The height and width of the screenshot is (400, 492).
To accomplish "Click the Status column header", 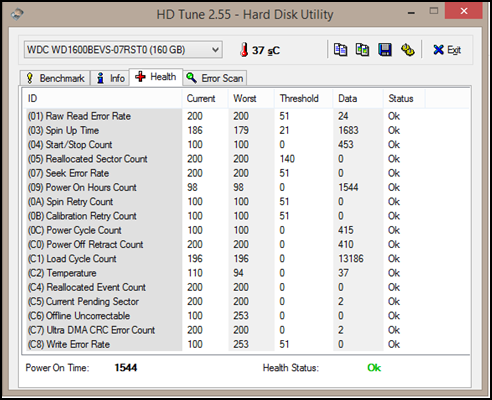I will coord(404,99).
